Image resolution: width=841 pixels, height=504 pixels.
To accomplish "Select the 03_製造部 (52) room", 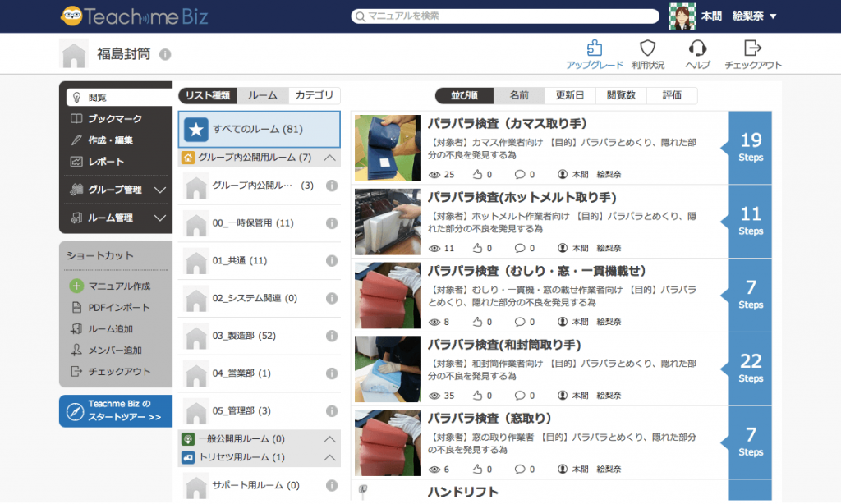I will (243, 336).
